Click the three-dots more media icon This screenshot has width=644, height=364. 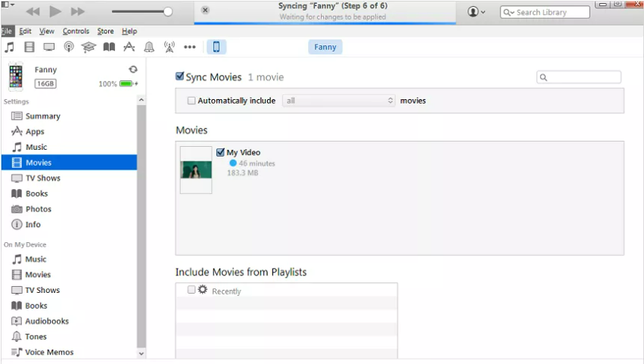coord(189,47)
